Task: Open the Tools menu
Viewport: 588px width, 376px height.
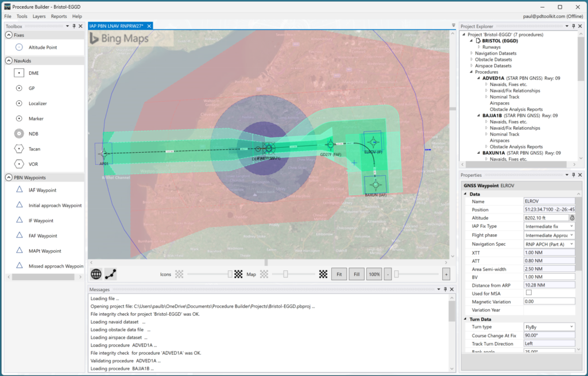Action: click(22, 16)
